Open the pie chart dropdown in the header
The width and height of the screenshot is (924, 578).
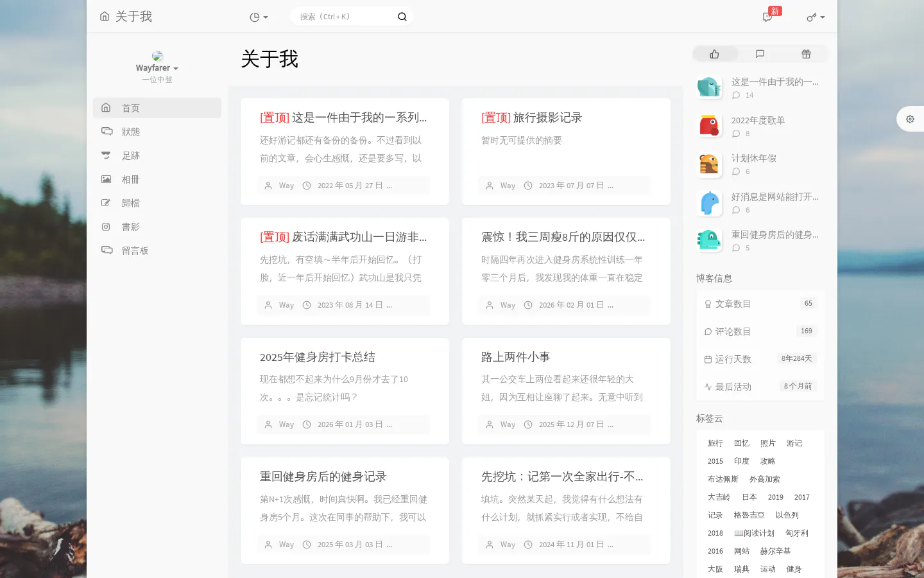pyautogui.click(x=259, y=17)
